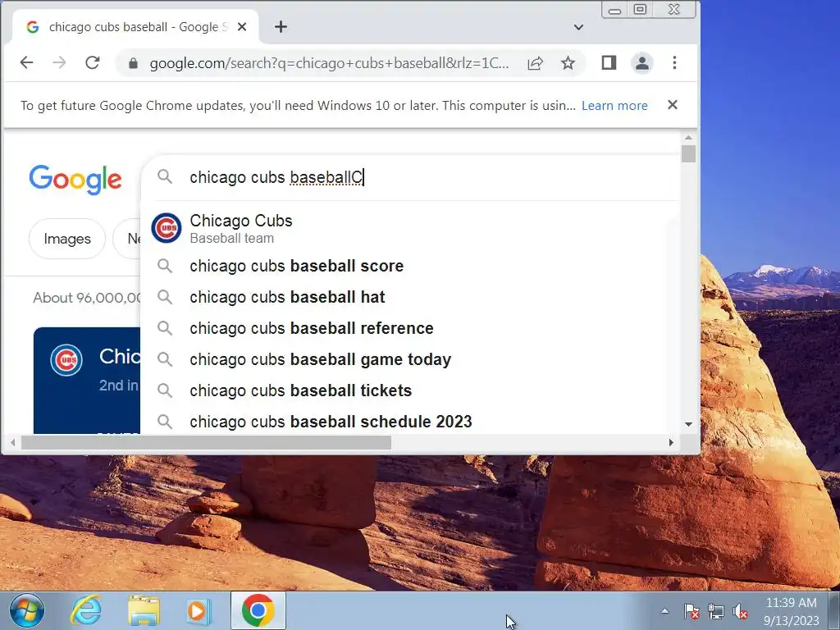Select the Chicago Cubs Baseball team suggestion

[410, 228]
